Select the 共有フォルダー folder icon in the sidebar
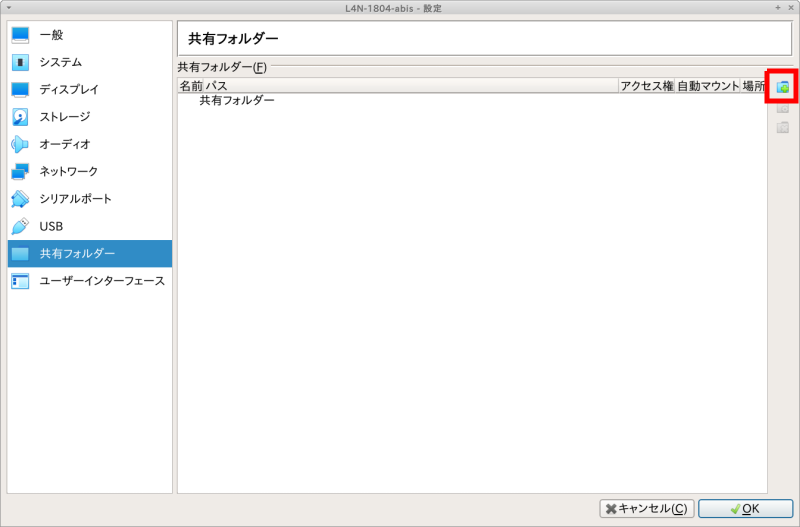 pos(20,254)
